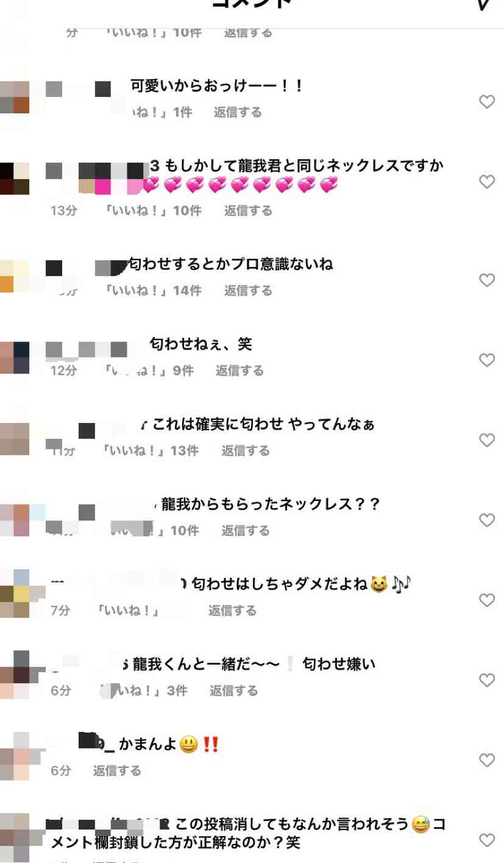504x863 pixels.
Task: Heart the 龍我からもらったネックレス？？ comment
Action: (487, 520)
